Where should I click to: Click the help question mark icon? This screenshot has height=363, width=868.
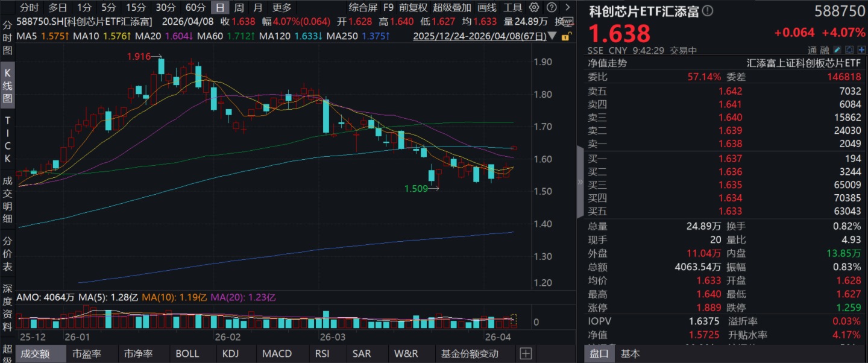coord(550,8)
